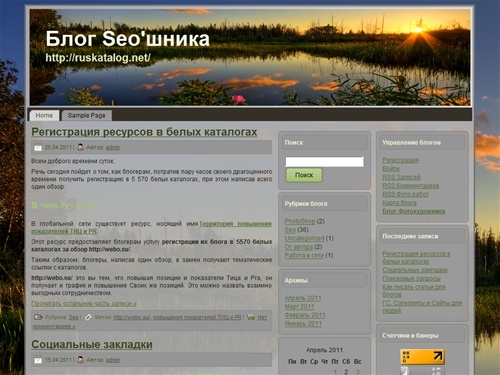This screenshot has width=500, height=375.
Task: Open archive Март 2011
Action: pos(299,306)
